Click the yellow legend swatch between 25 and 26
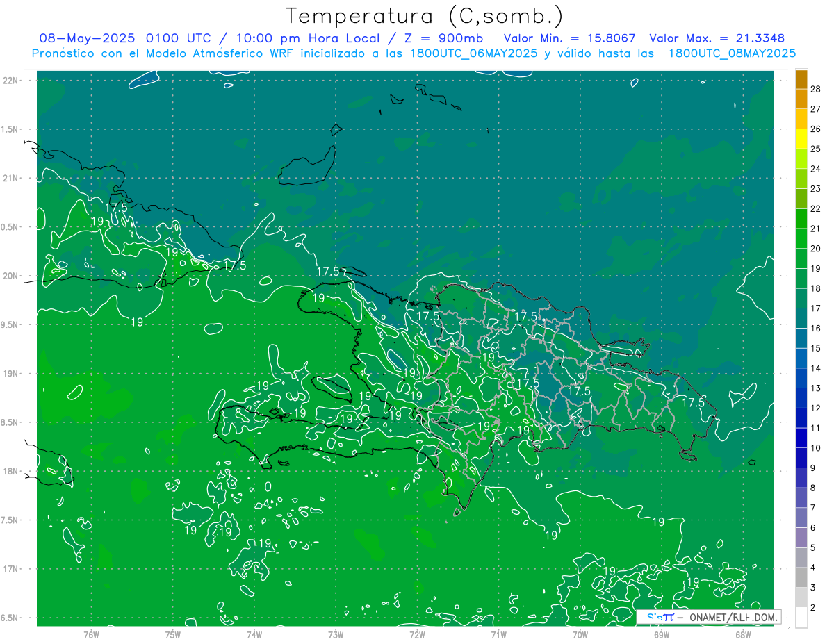The width and height of the screenshot is (834, 644). tap(801, 139)
